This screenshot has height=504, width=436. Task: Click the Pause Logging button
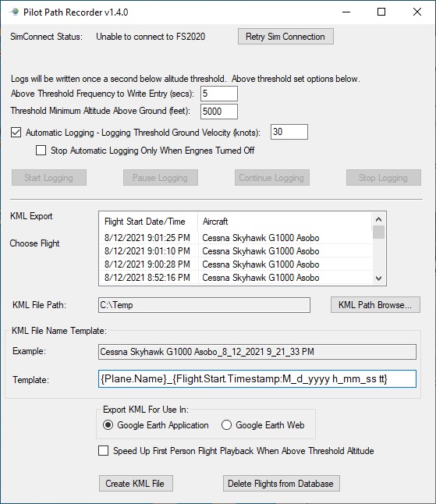(161, 177)
